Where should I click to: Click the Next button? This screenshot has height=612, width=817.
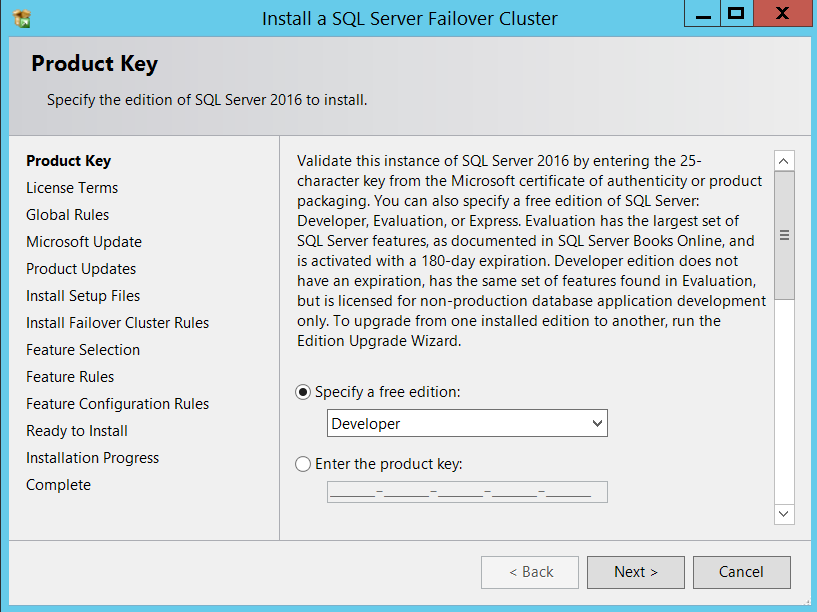coord(635,572)
